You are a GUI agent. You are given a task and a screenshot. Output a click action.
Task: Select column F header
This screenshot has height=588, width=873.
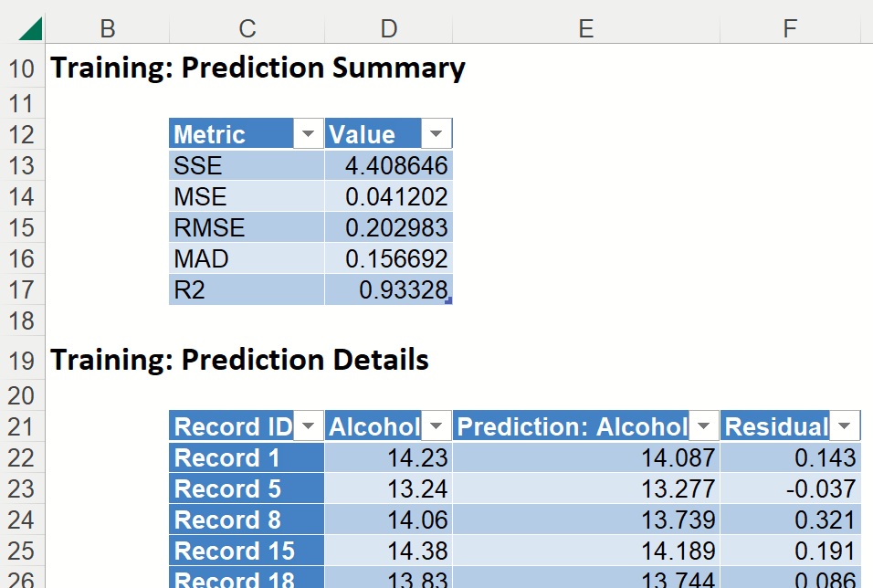(790, 29)
